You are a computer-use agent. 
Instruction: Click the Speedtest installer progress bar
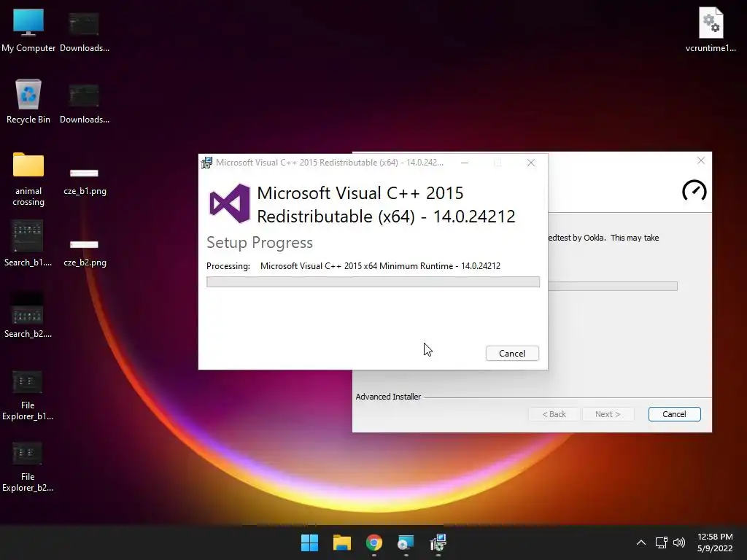pyautogui.click(x=613, y=286)
